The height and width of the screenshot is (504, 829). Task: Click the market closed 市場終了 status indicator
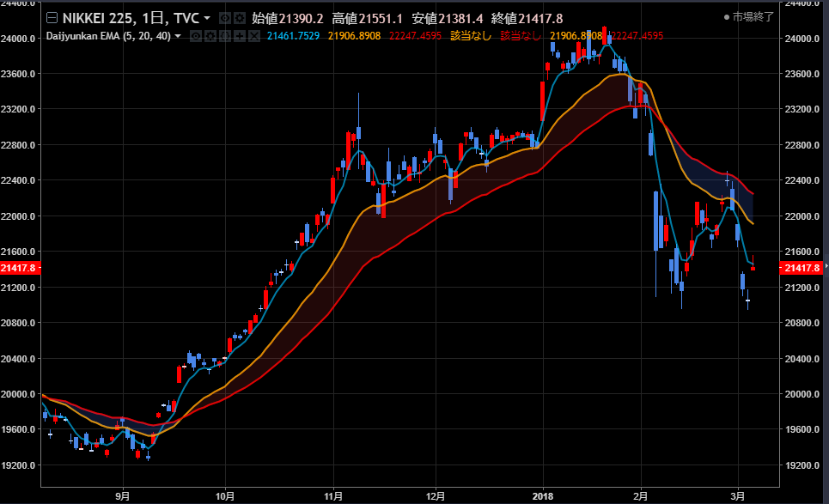pyautogui.click(x=748, y=17)
